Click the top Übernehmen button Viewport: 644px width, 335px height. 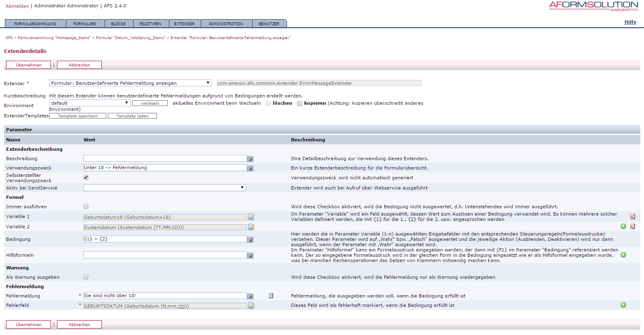pos(28,65)
